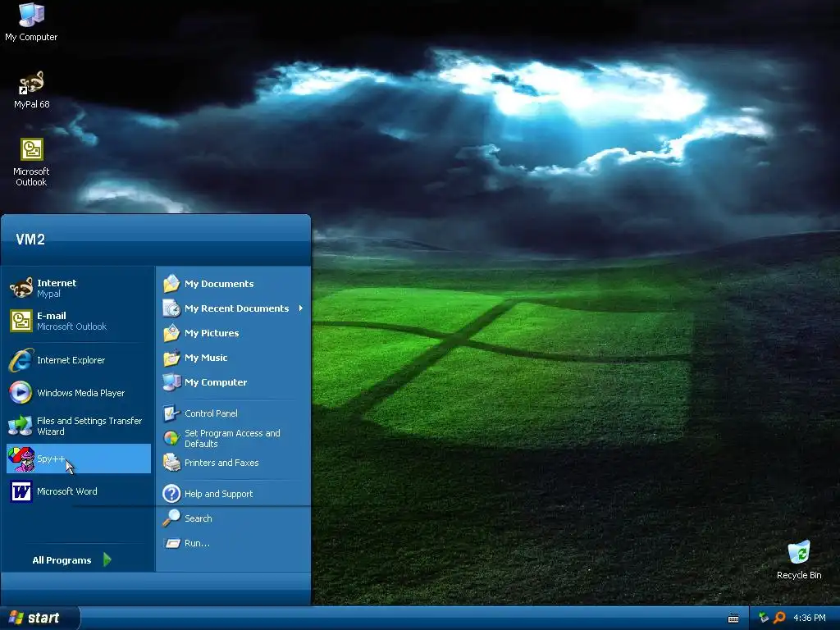
Task: Open Help and Support entry
Action: [x=234, y=493]
